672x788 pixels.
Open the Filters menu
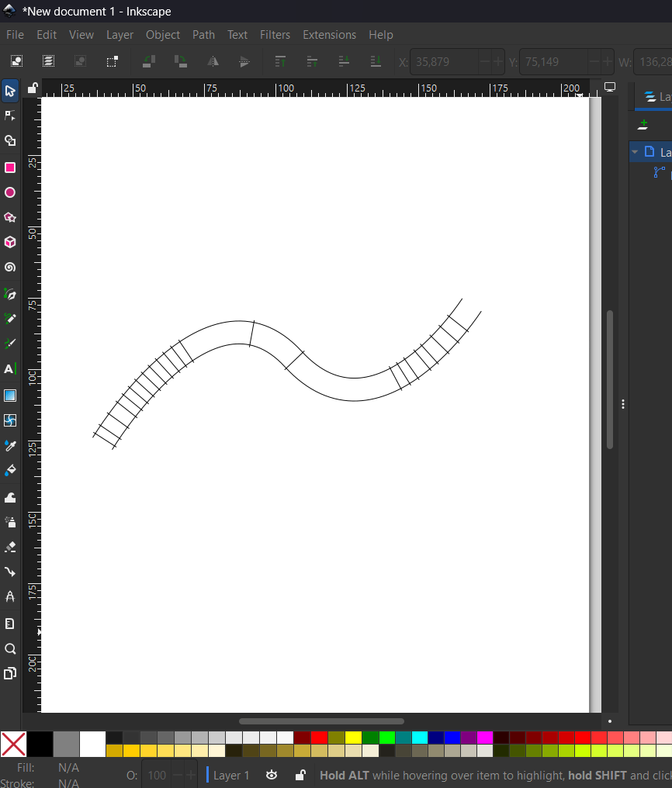275,35
